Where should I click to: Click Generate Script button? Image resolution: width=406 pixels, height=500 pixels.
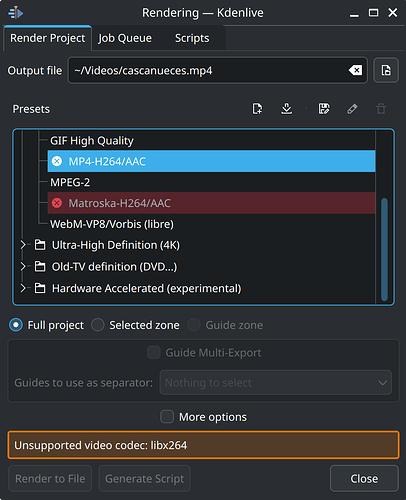(x=145, y=479)
